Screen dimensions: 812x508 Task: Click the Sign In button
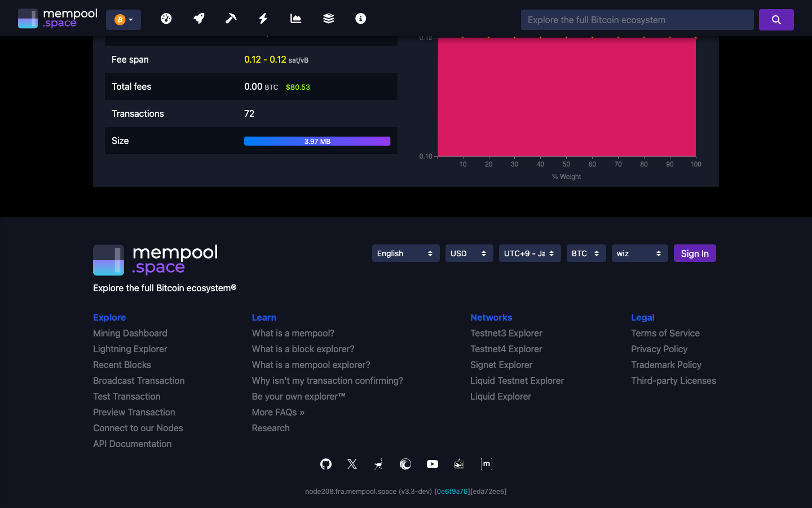[x=695, y=253]
